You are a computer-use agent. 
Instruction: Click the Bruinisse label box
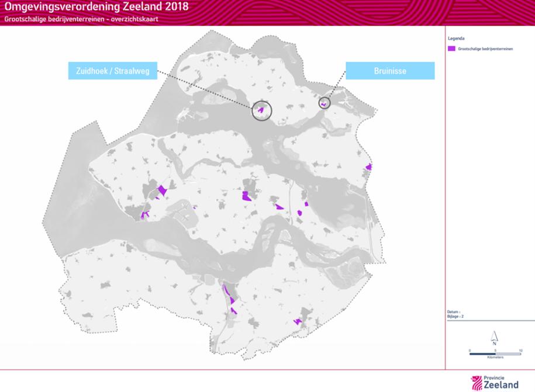(390, 70)
